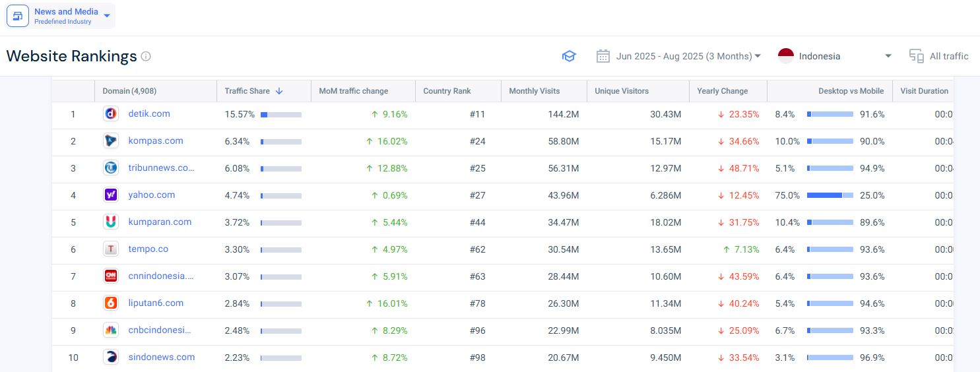The width and height of the screenshot is (980, 372).
Task: Click the #98 country rank cell
Action: pyautogui.click(x=478, y=357)
